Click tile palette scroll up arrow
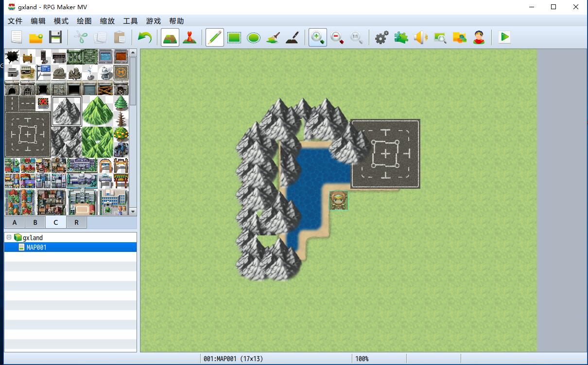The image size is (588, 365). (x=133, y=53)
